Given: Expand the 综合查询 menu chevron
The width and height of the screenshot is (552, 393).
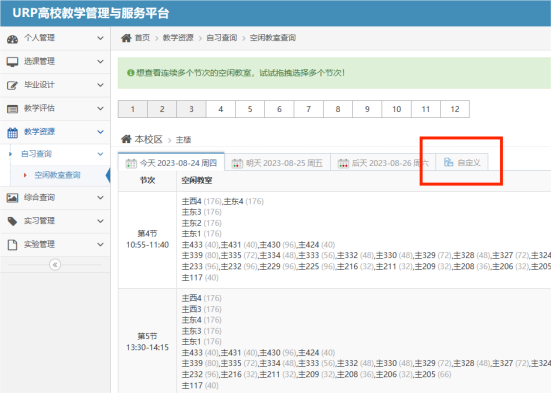Looking at the screenshot, I should pyautogui.click(x=100, y=198).
